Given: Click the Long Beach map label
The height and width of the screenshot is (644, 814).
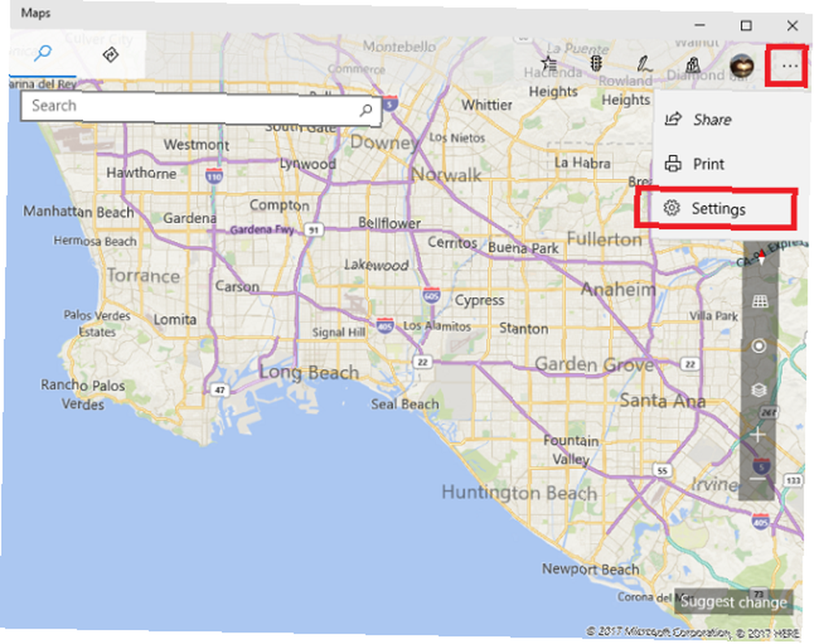Looking at the screenshot, I should click(309, 372).
